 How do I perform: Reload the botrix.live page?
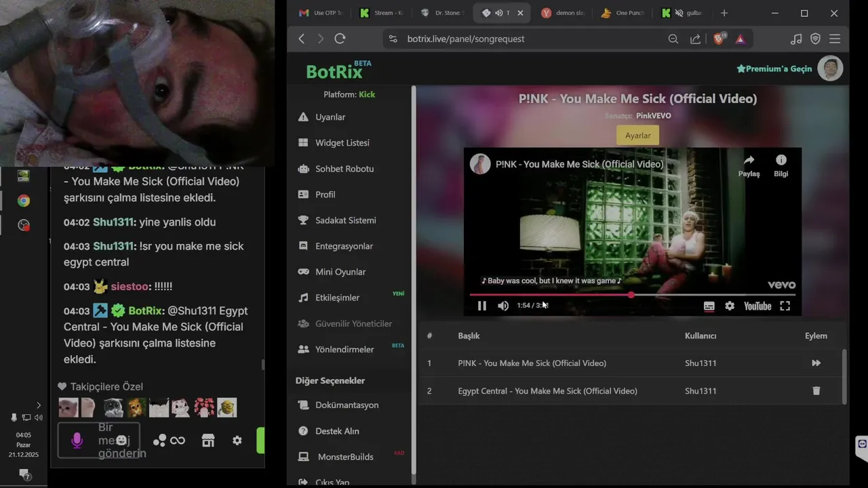340,39
